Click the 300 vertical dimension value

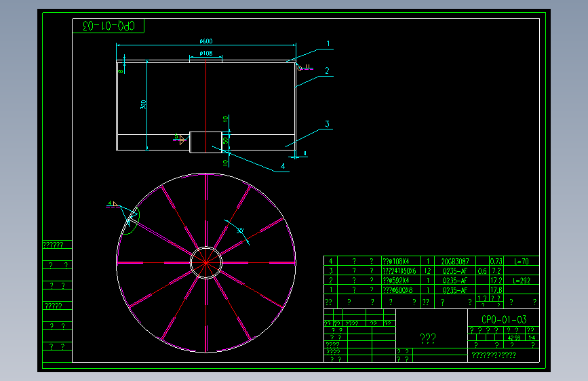tap(143, 104)
